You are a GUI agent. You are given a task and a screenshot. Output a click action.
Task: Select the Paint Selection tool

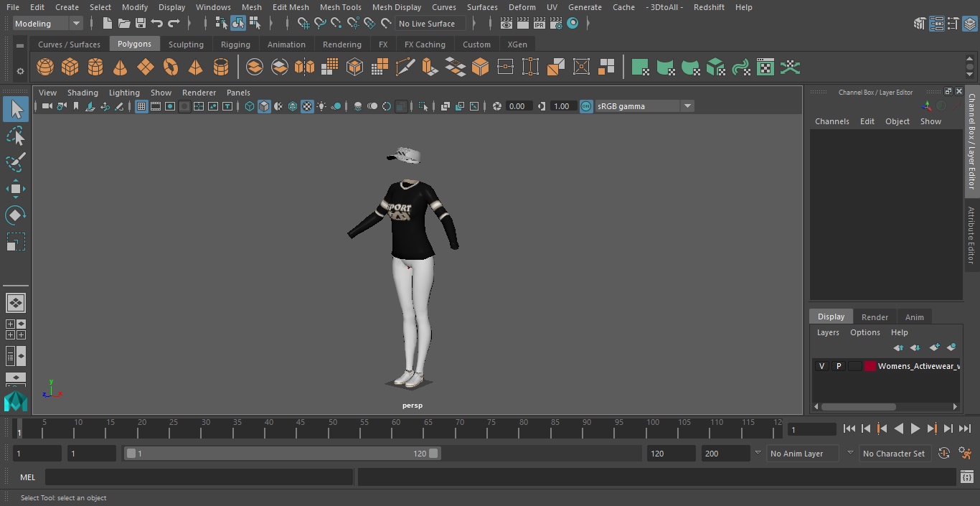16,162
